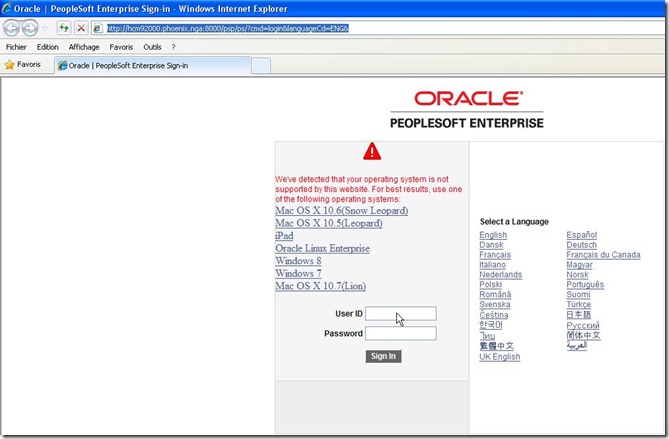Open the Edition menu
The image size is (669, 439).
pyautogui.click(x=47, y=47)
